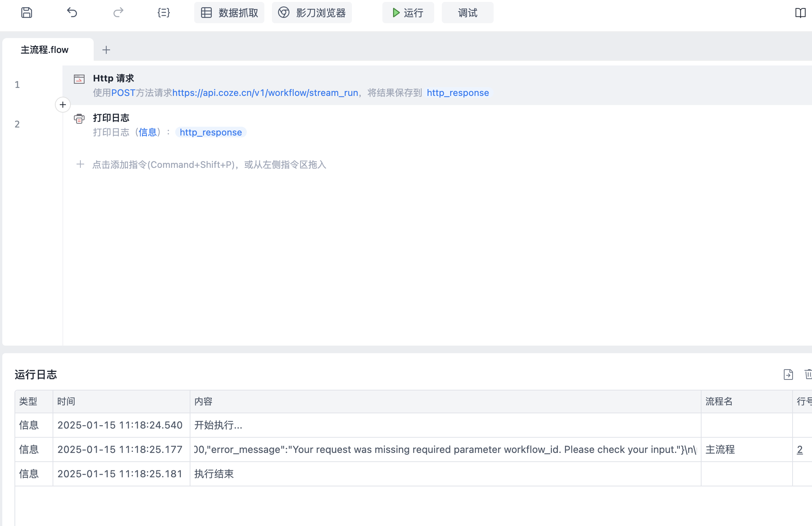The image size is (812, 526).
Task: Click the undo arrow icon
Action: pyautogui.click(x=72, y=13)
